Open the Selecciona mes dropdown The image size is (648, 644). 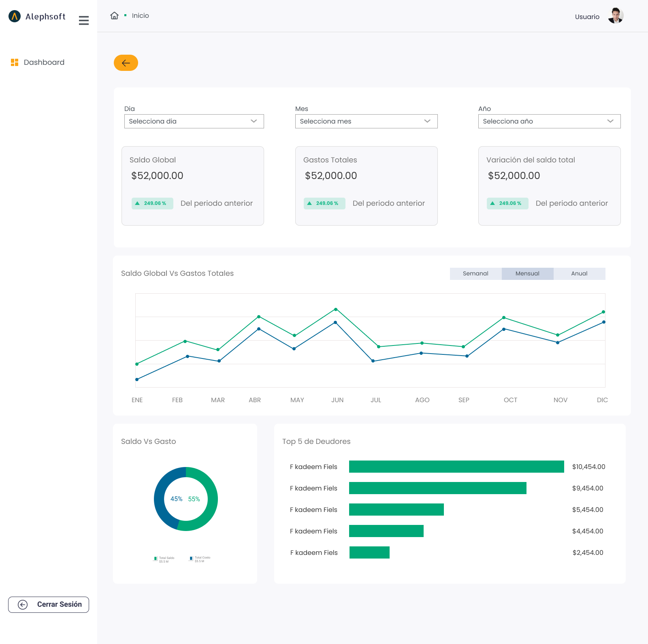366,121
